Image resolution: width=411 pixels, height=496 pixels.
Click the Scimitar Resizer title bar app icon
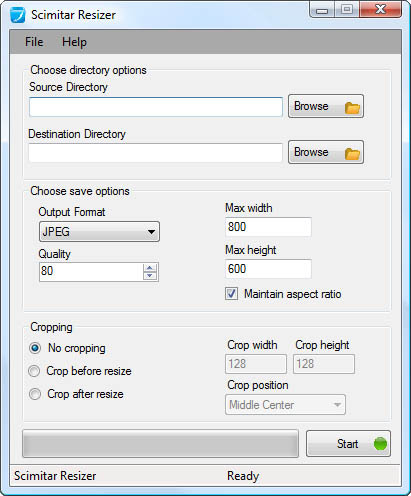[17, 15]
